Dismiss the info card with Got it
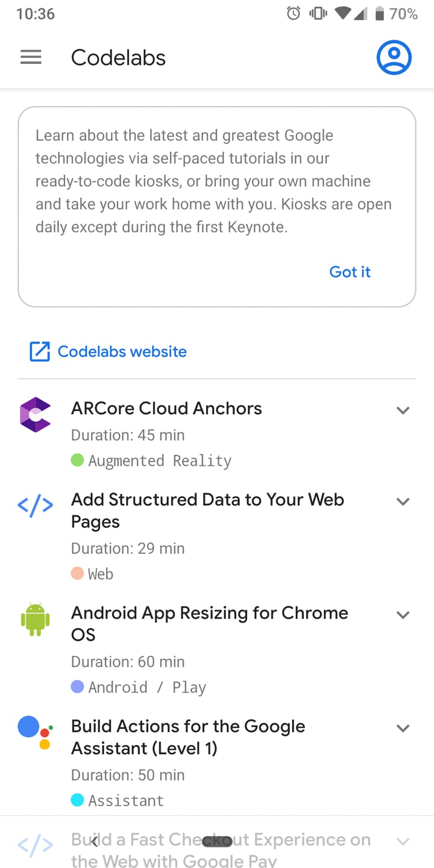Image resolution: width=434 pixels, height=868 pixels. pyautogui.click(x=350, y=272)
